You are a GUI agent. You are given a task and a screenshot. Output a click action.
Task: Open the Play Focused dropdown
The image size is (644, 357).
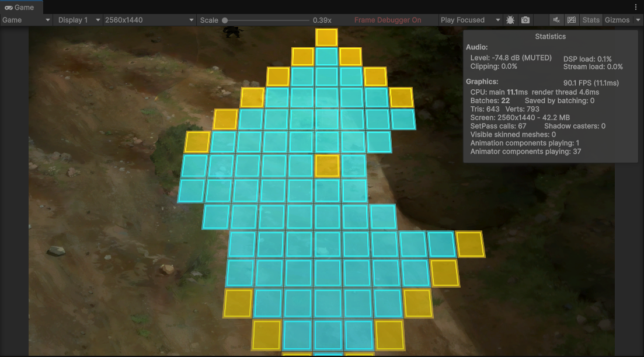[470, 20]
